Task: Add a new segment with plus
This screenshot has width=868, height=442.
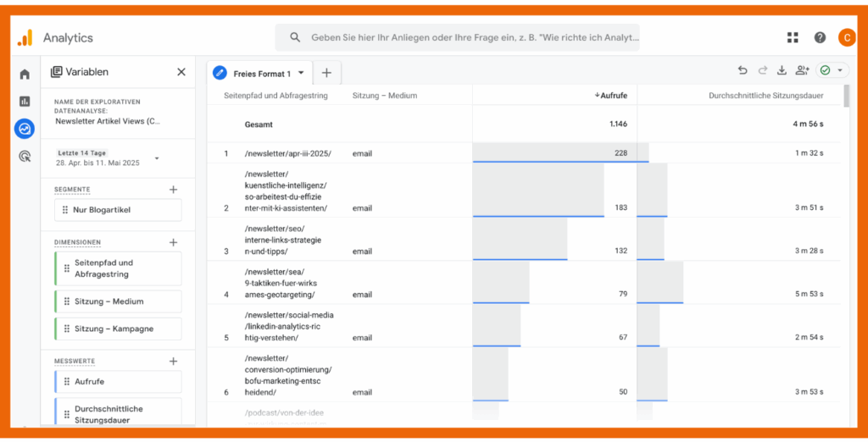Action: [x=173, y=190]
